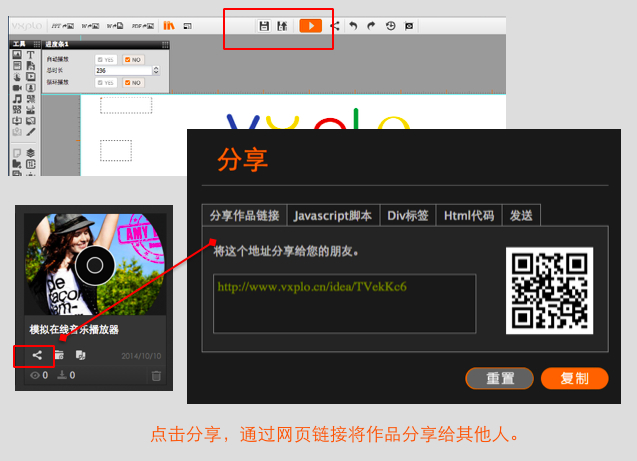Select NO for 自动播放 option
This screenshot has width=637, height=461.
click(x=132, y=60)
